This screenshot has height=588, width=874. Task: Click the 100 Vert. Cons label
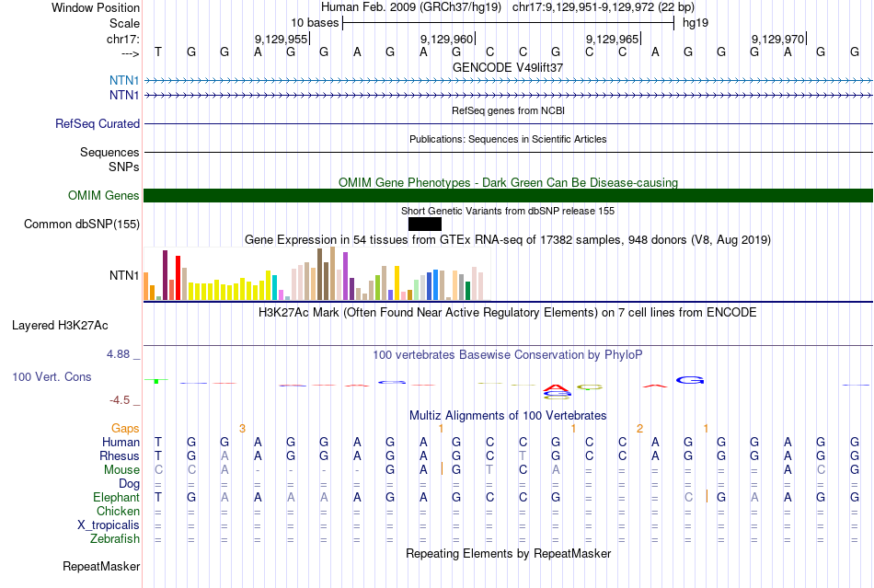pyautogui.click(x=52, y=376)
